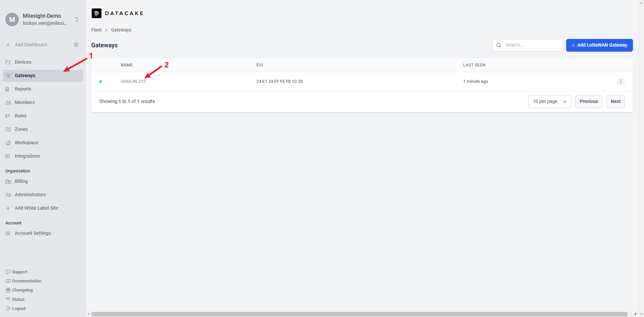Click the green online status dot
Screen dimensions: 644x317
coord(101,82)
